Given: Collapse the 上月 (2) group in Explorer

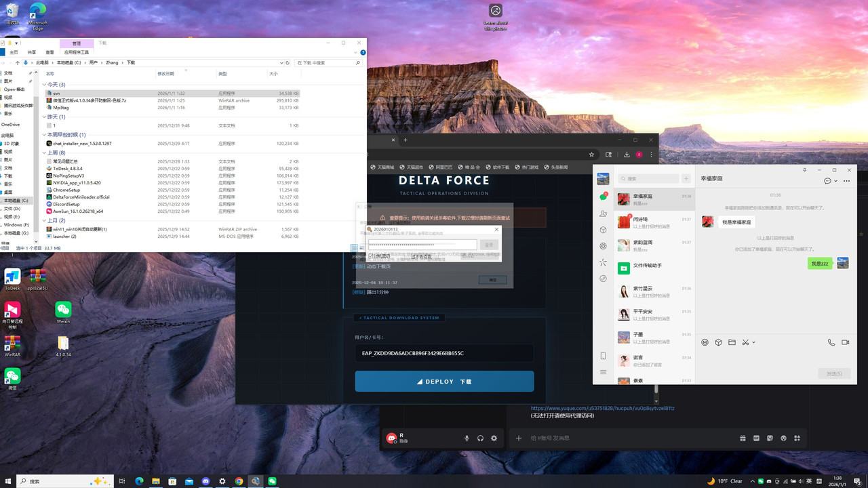Looking at the screenshot, I should point(44,221).
